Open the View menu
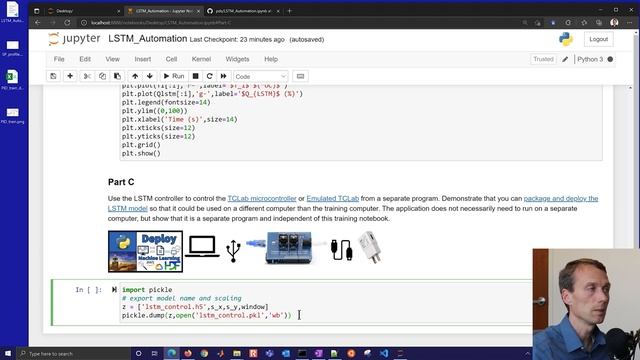The height and width of the screenshot is (360, 640). pos(113,59)
